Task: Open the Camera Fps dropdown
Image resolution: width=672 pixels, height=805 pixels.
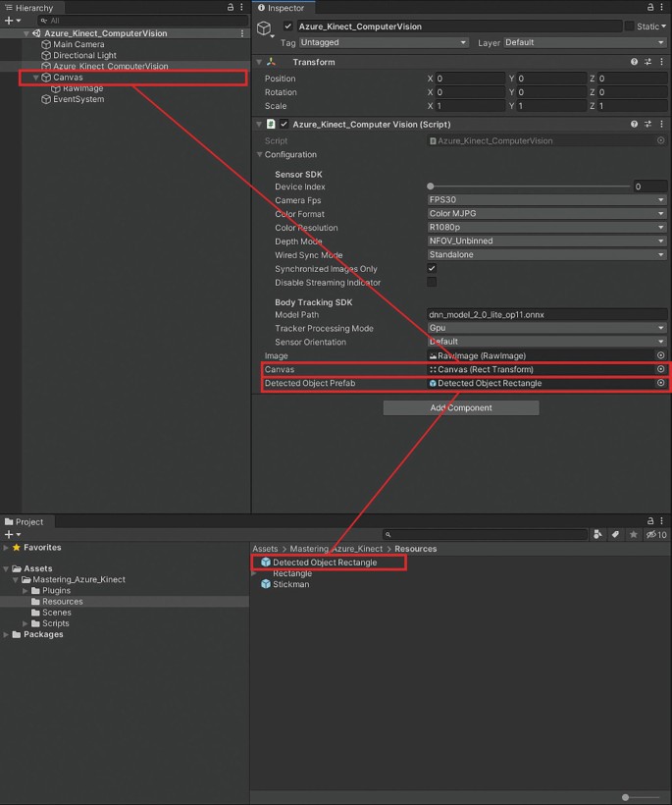Action: coord(546,200)
